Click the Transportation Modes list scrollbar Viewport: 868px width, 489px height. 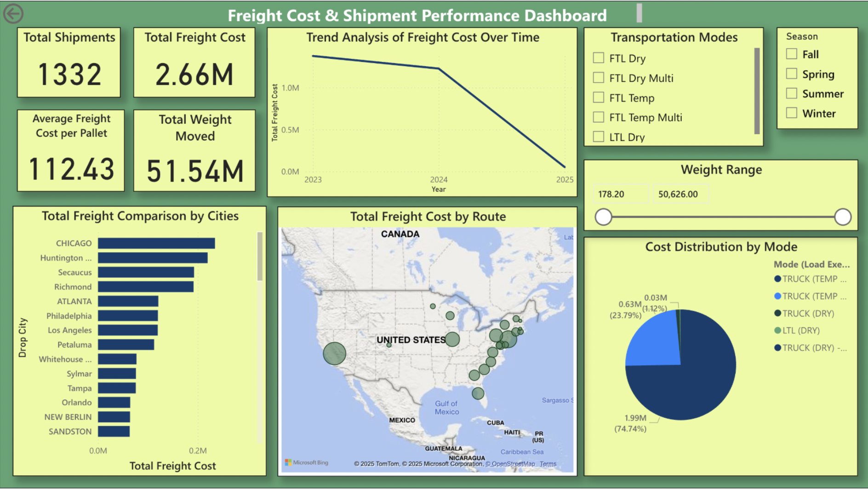tap(757, 91)
